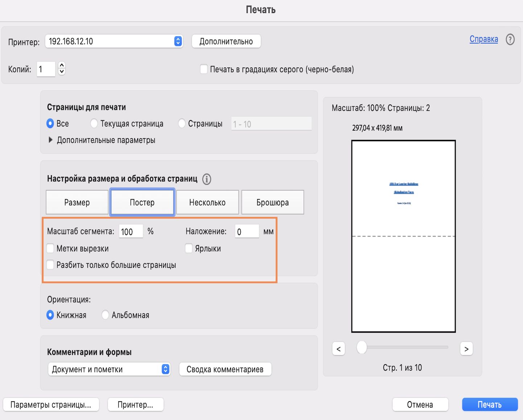The width and height of the screenshot is (523, 420).
Task: Click the preview page slider handle
Action: (x=362, y=347)
